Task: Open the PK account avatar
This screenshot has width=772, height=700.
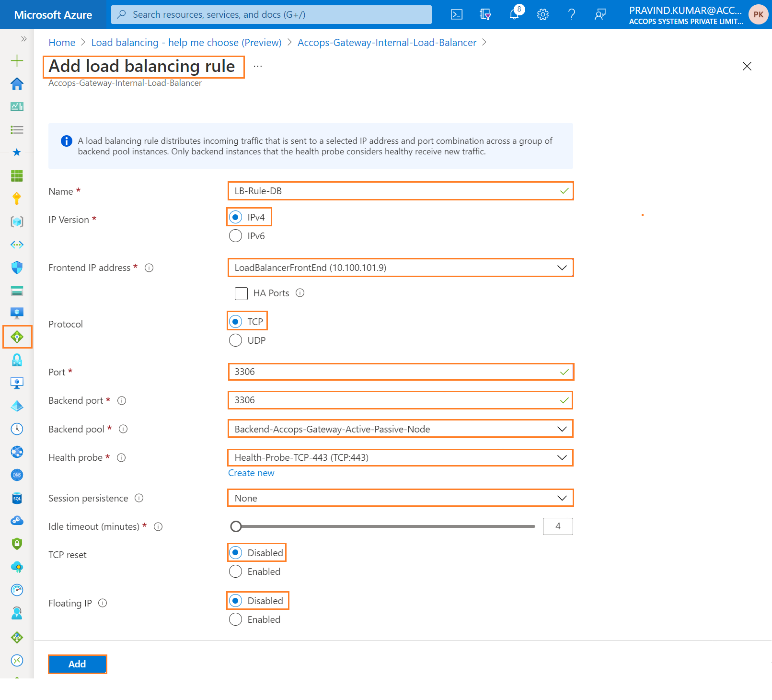Action: tap(758, 14)
